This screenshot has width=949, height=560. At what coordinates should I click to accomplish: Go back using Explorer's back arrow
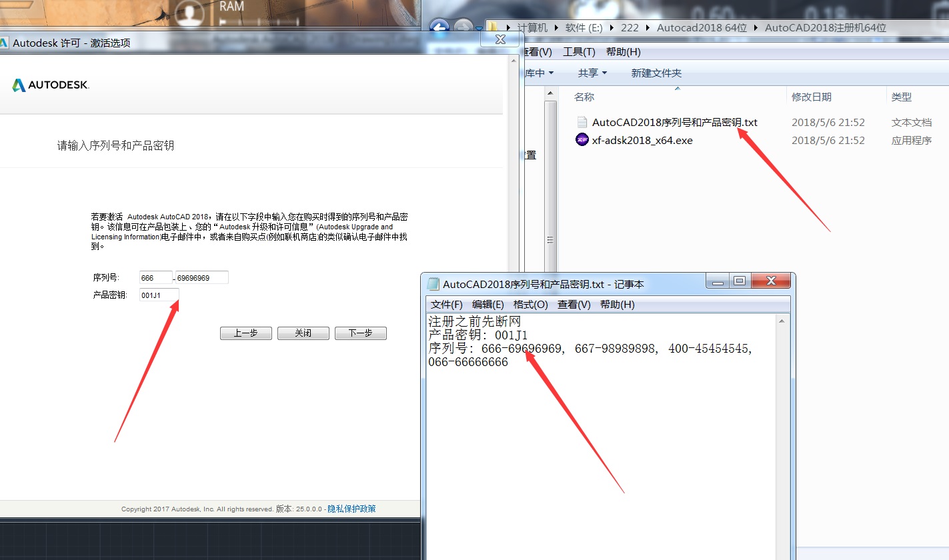438,28
